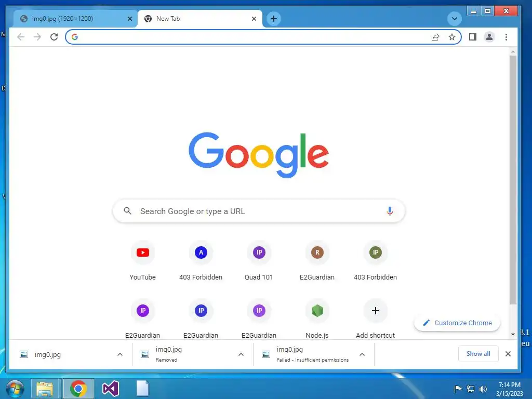This screenshot has height=399, width=532.
Task: Bookmark this tab with the star icon
Action: tap(452, 37)
